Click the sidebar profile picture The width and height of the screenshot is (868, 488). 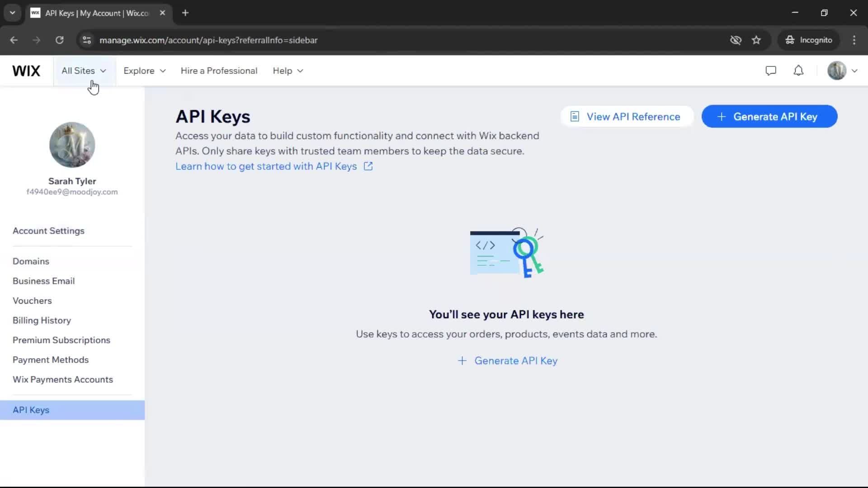tap(72, 145)
